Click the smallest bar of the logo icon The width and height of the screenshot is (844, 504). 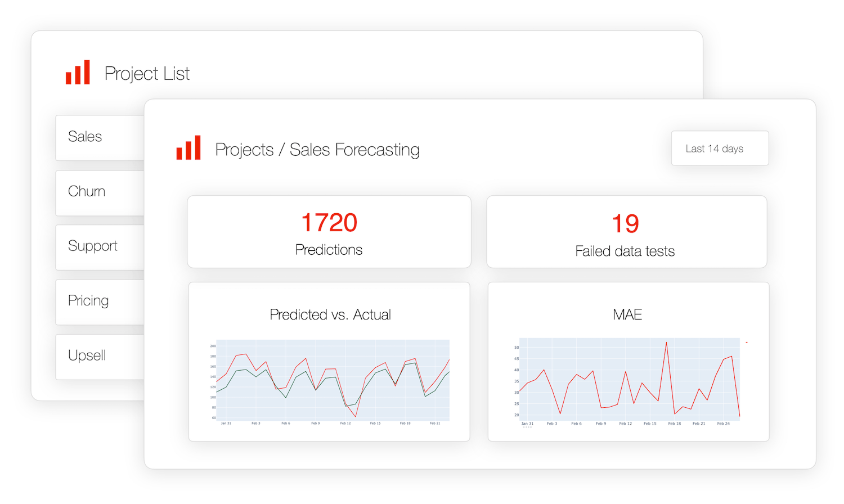179,152
